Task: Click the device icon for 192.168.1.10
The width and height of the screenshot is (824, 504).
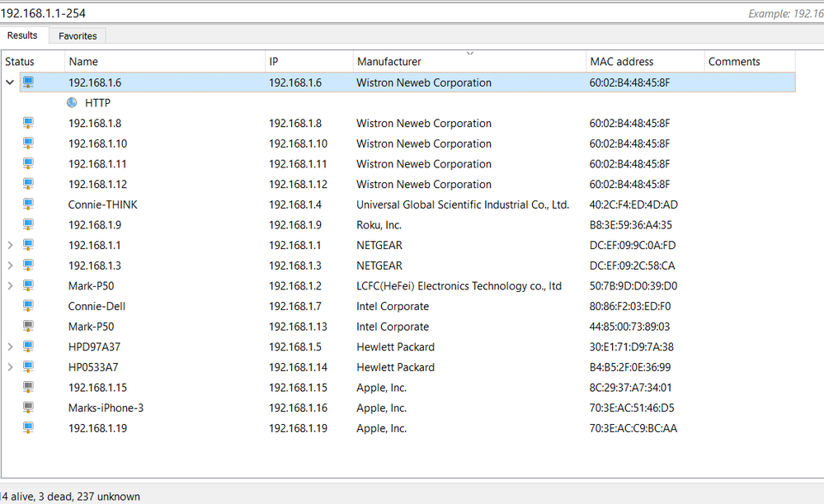Action: coord(28,143)
